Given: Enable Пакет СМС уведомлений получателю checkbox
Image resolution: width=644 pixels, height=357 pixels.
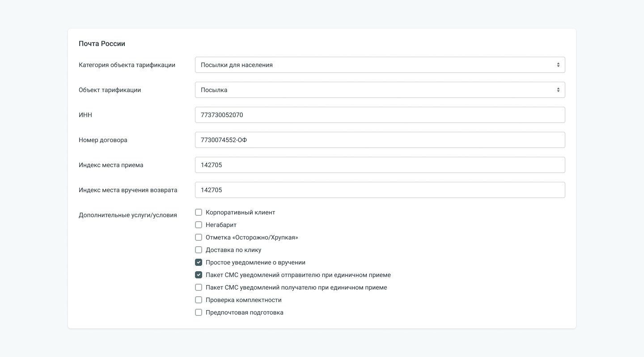Looking at the screenshot, I should pyautogui.click(x=199, y=287).
